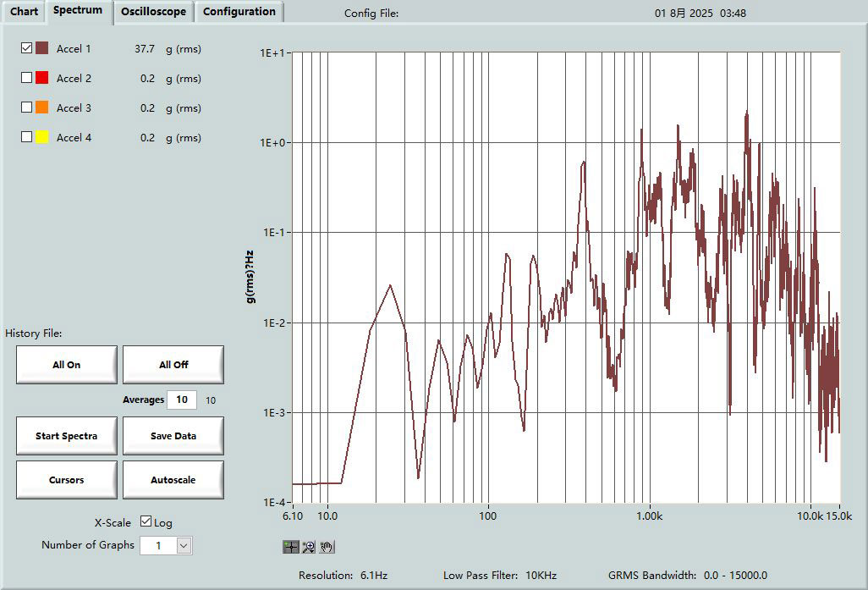Click the All Off button

(173, 365)
